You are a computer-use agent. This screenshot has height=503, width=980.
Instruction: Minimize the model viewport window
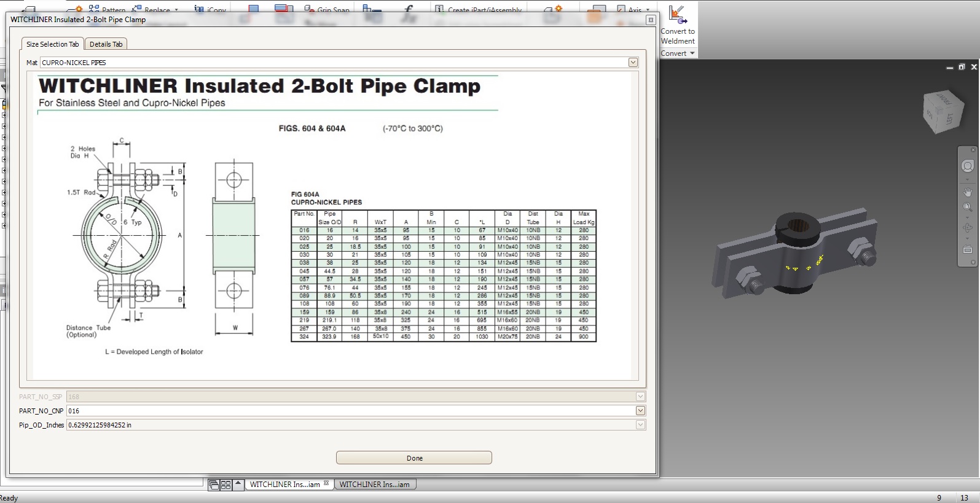[x=950, y=68]
